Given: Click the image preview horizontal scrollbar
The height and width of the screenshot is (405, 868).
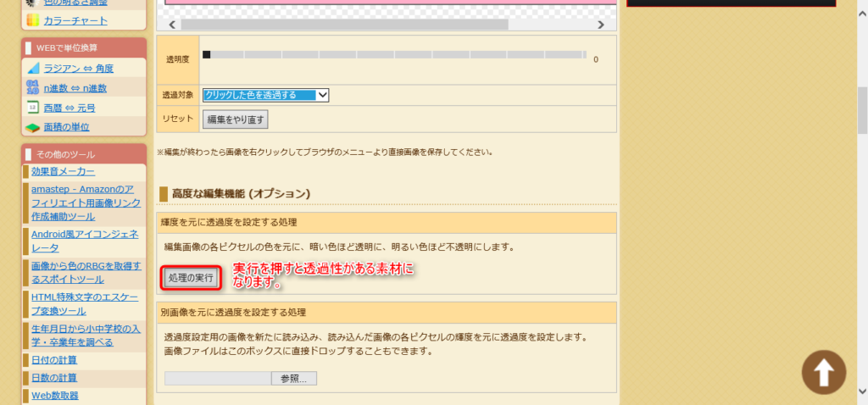Looking at the screenshot, I should pos(344,25).
